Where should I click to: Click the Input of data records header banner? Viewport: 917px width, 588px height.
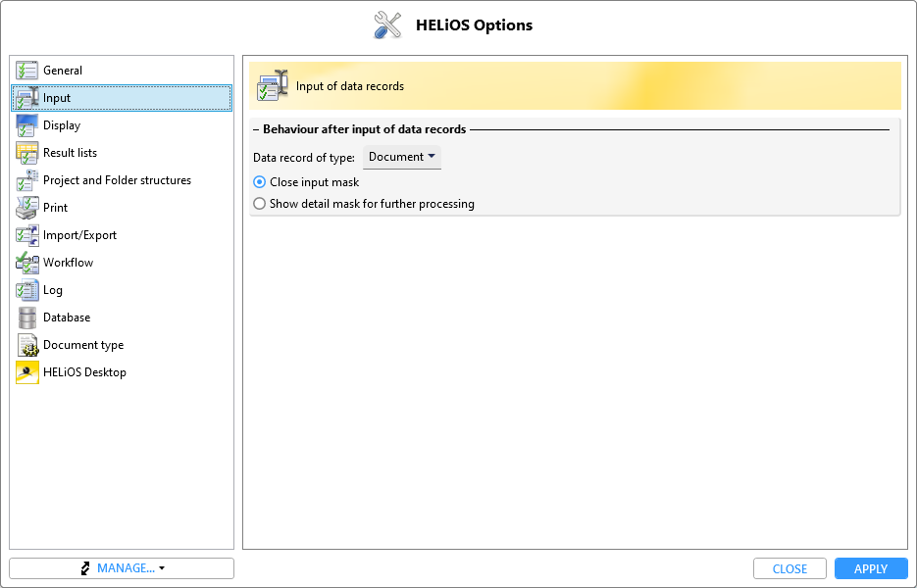pos(575,86)
